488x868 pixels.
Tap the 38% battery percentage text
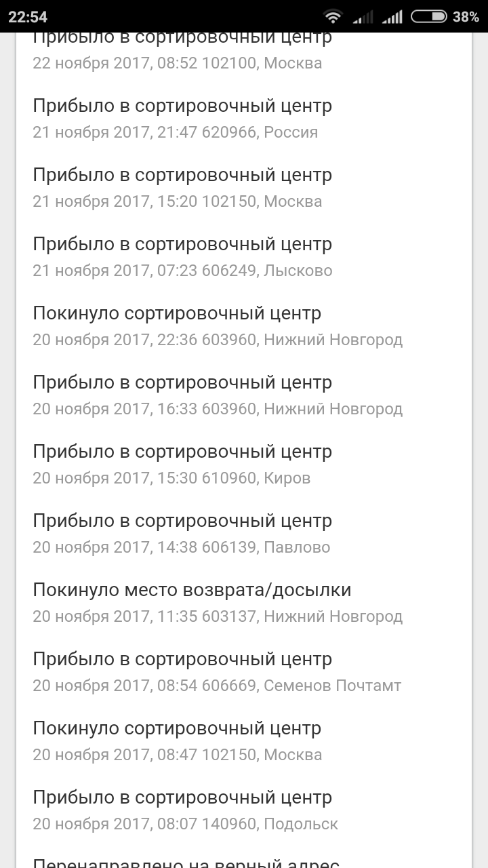(466, 16)
